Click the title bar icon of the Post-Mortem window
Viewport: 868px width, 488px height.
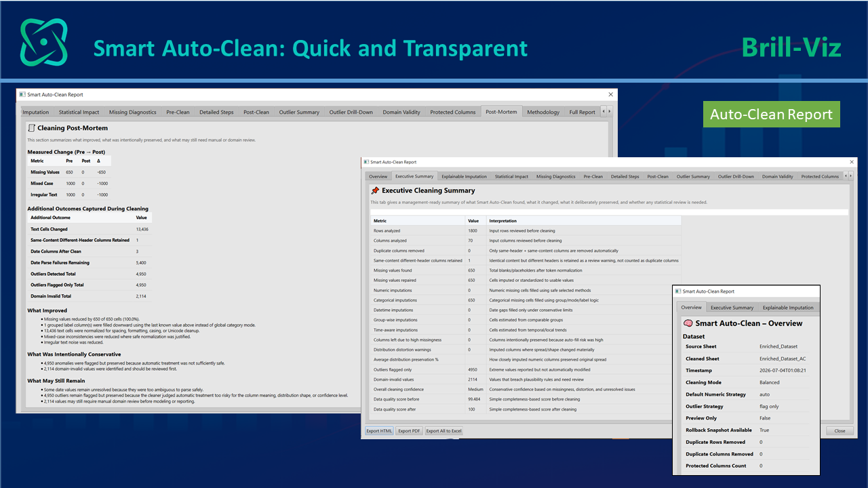(x=22, y=95)
